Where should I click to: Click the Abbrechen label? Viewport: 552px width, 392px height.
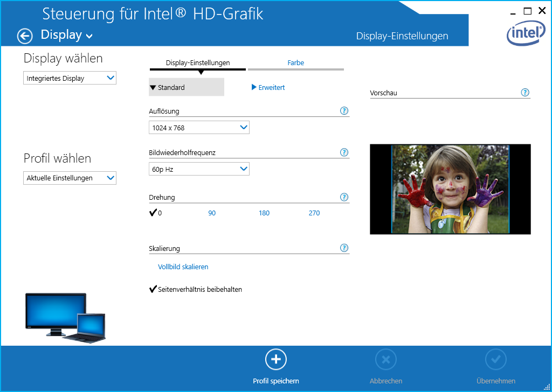tap(386, 381)
